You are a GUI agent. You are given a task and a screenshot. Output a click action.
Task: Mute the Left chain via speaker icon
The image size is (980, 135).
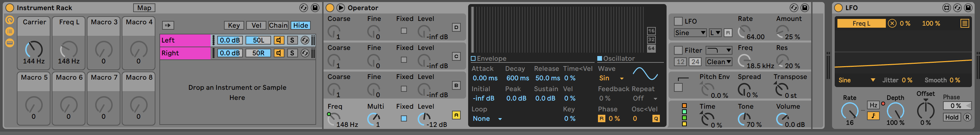pyautogui.click(x=279, y=40)
